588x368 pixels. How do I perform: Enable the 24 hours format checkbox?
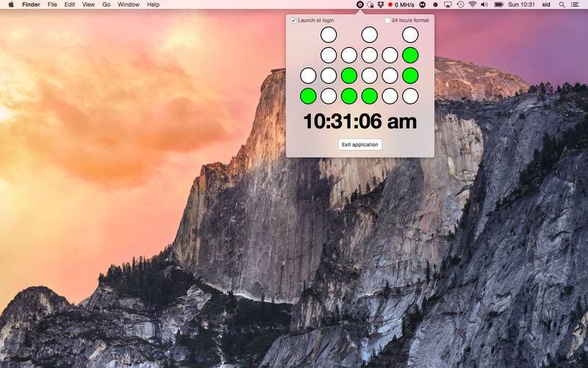(387, 21)
